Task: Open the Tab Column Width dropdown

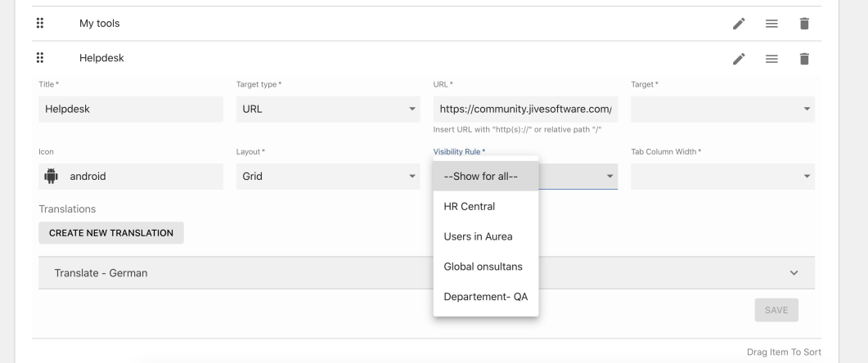Action: coord(722,177)
